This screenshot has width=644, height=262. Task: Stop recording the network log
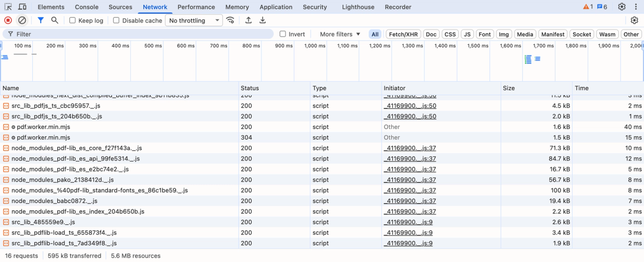[x=8, y=20]
